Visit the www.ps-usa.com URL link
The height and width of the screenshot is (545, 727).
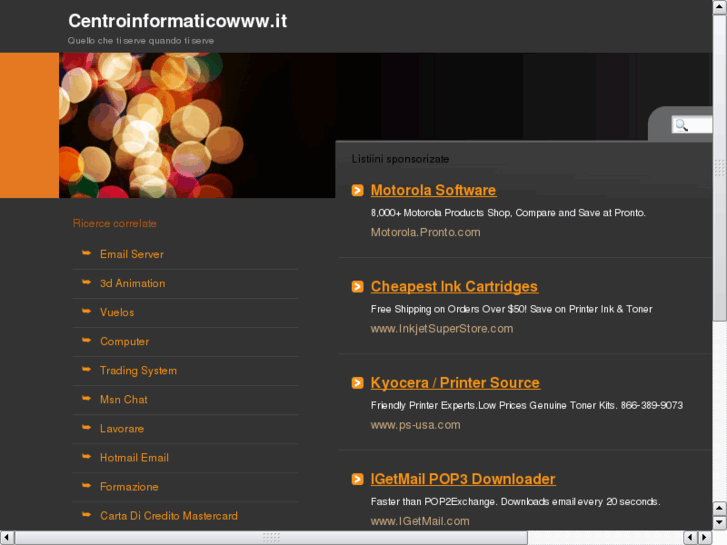coord(415,425)
